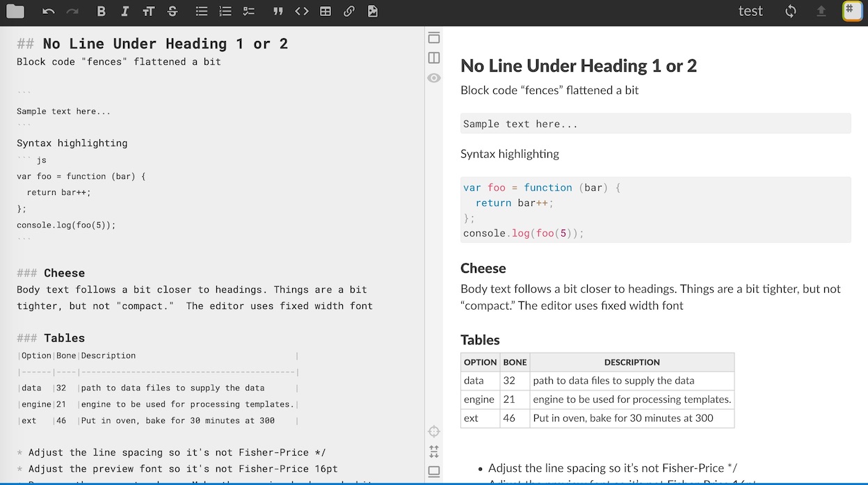Insert a blockquote
The width and height of the screenshot is (868, 485).
(278, 11)
